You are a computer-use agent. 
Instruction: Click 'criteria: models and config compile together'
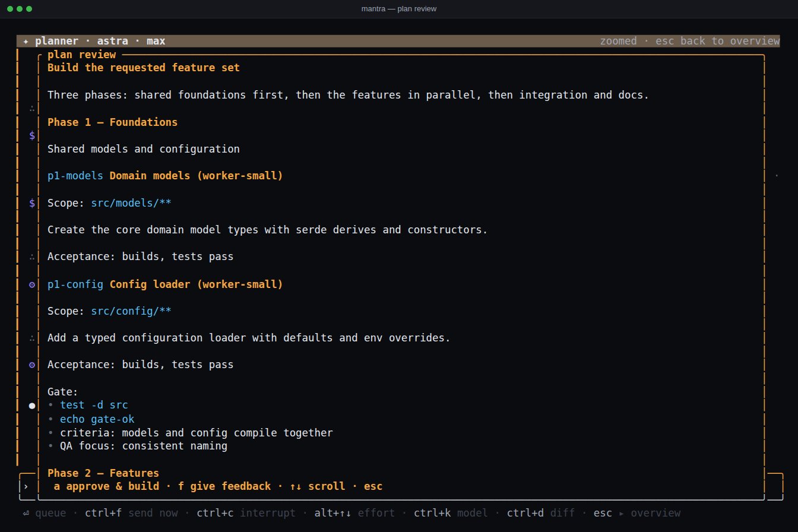tap(197, 433)
